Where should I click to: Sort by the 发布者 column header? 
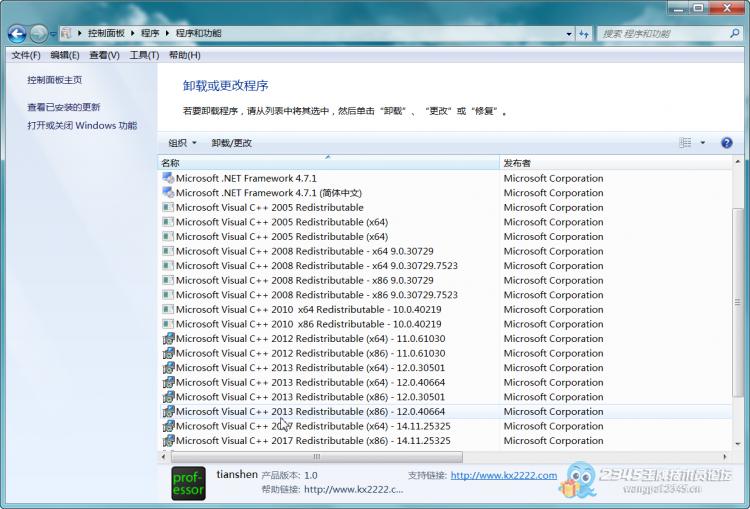[x=616, y=163]
